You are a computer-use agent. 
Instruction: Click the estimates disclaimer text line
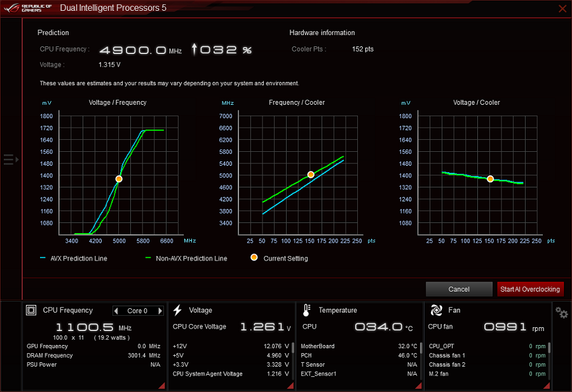pos(169,83)
